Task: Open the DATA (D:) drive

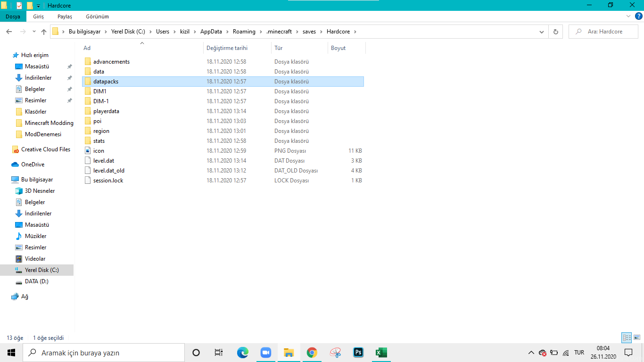Action: tap(36, 281)
